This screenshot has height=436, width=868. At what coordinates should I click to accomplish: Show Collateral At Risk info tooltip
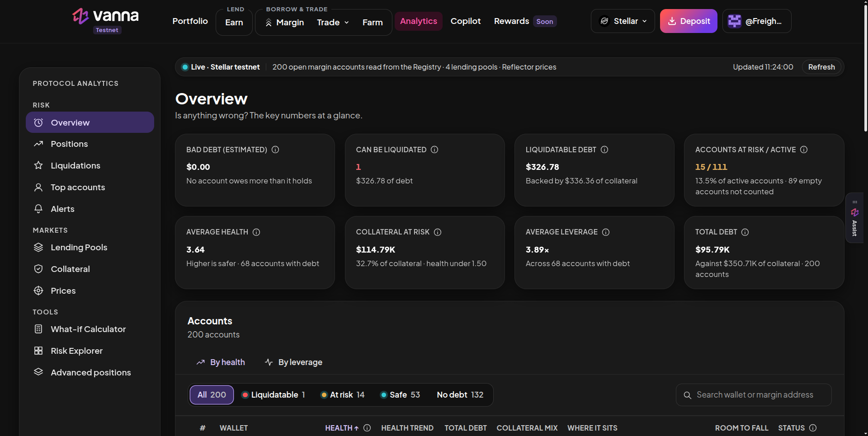pos(438,232)
